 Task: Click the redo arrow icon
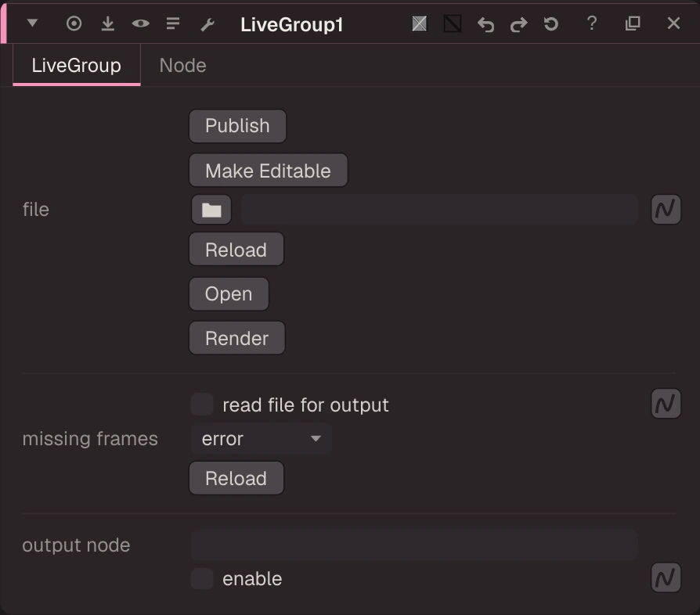[x=519, y=24]
